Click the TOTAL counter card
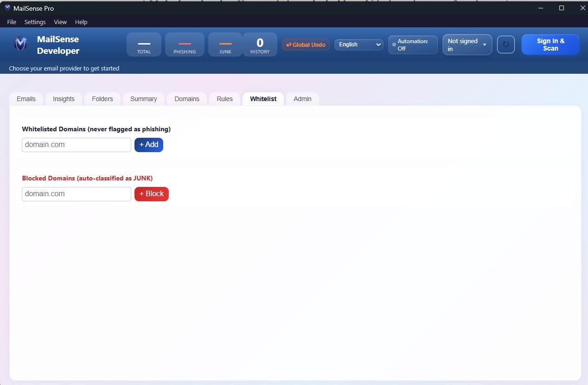588x385 pixels. pyautogui.click(x=144, y=45)
